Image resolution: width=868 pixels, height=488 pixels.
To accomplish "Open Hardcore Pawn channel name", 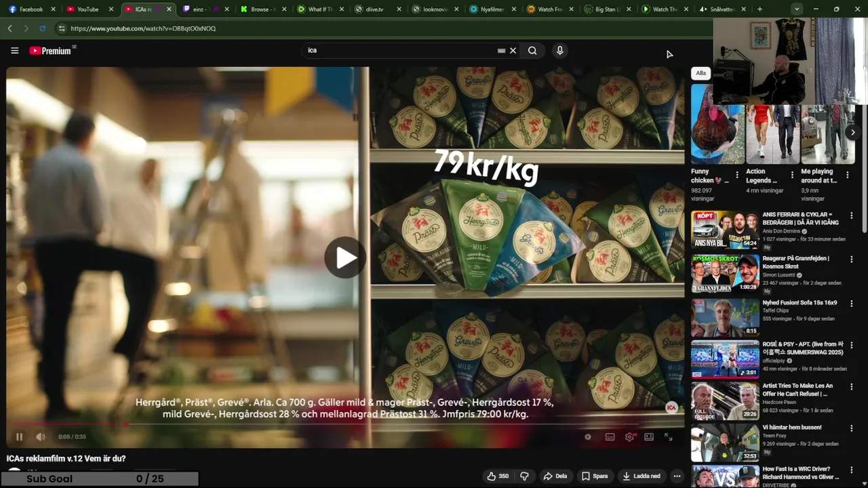I will [x=780, y=402].
